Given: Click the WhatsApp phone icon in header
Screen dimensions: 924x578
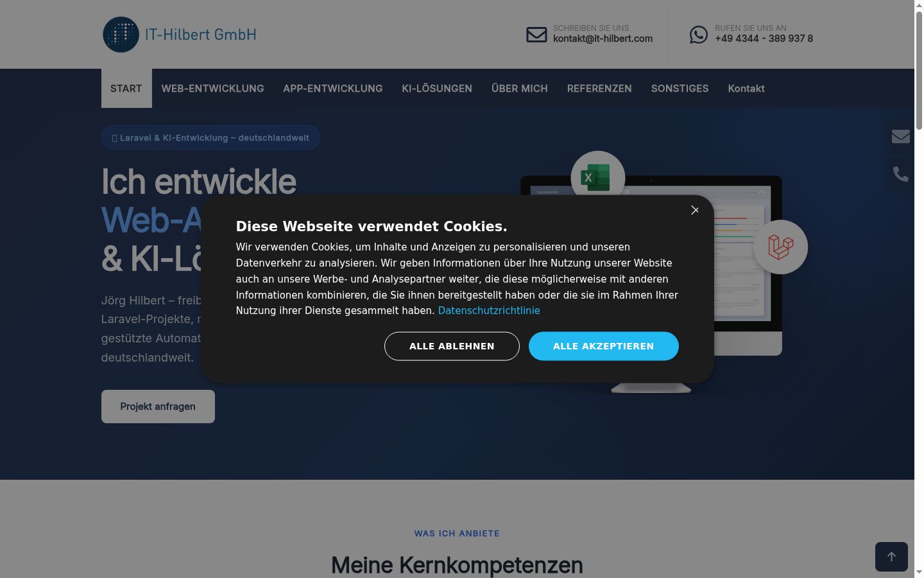Looking at the screenshot, I should [699, 35].
